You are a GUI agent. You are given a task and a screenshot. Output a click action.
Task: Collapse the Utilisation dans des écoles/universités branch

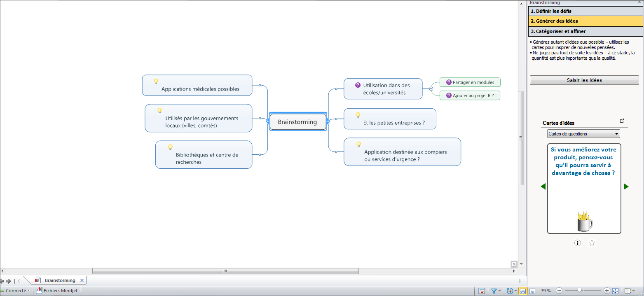431,89
